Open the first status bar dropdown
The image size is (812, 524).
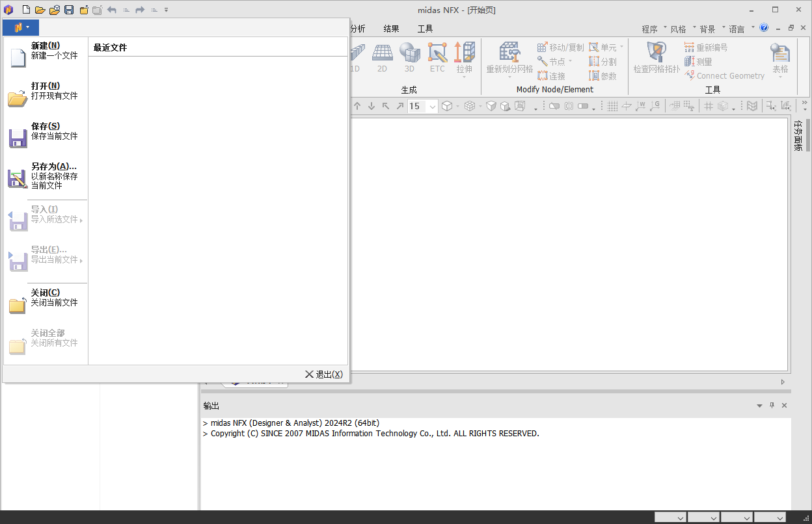click(x=671, y=517)
